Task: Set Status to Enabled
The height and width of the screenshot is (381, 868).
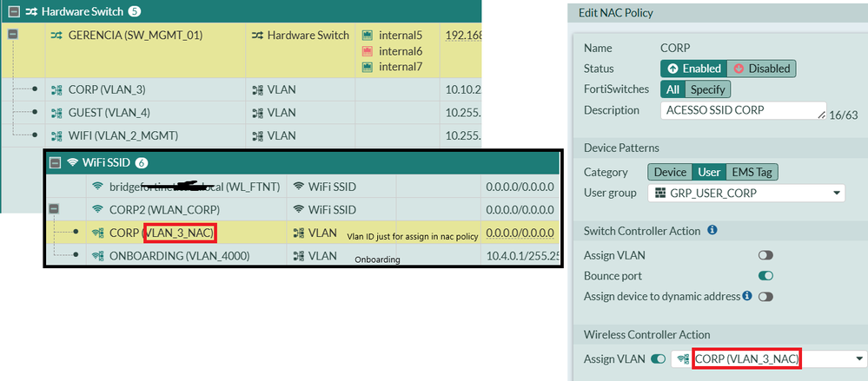Action: (694, 69)
